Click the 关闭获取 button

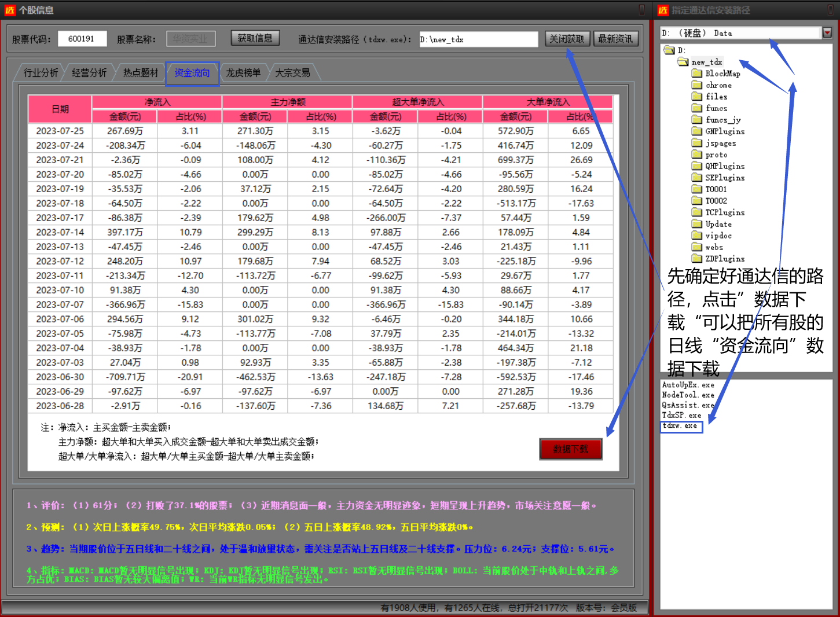567,39
